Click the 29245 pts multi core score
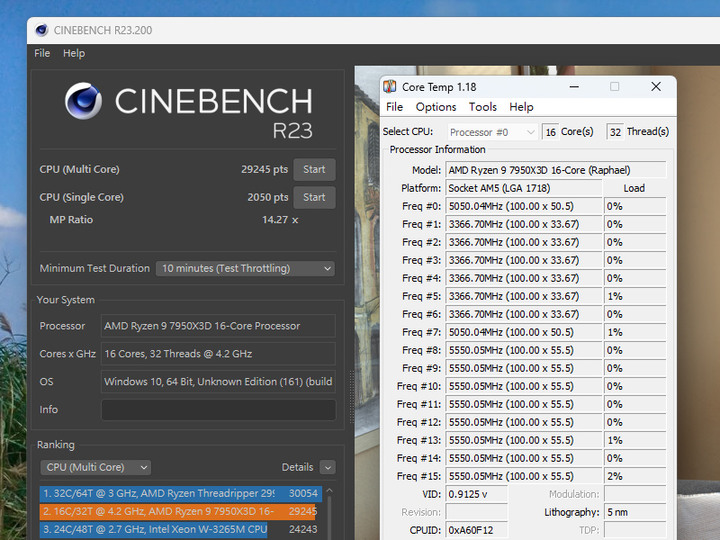 click(x=264, y=169)
